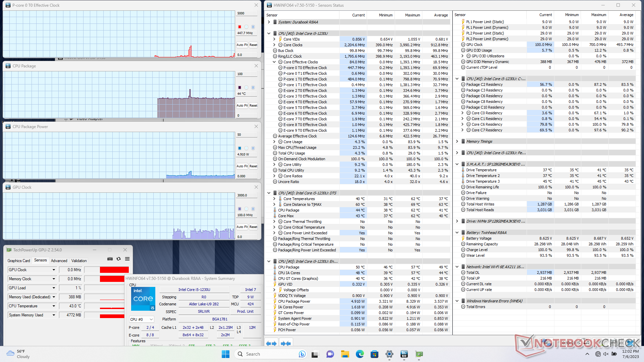
Task: Switch to Advanced tab in GPU-Z
Action: [59, 260]
